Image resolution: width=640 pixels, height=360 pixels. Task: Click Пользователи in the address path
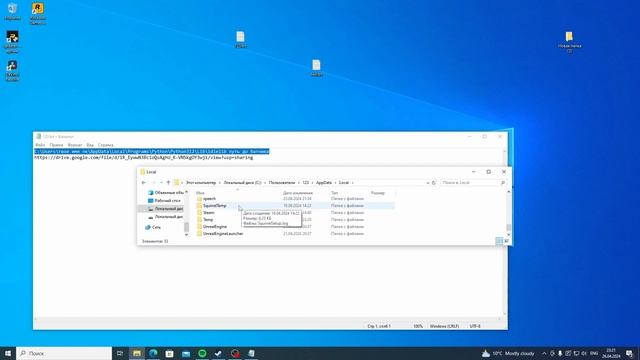click(282, 183)
